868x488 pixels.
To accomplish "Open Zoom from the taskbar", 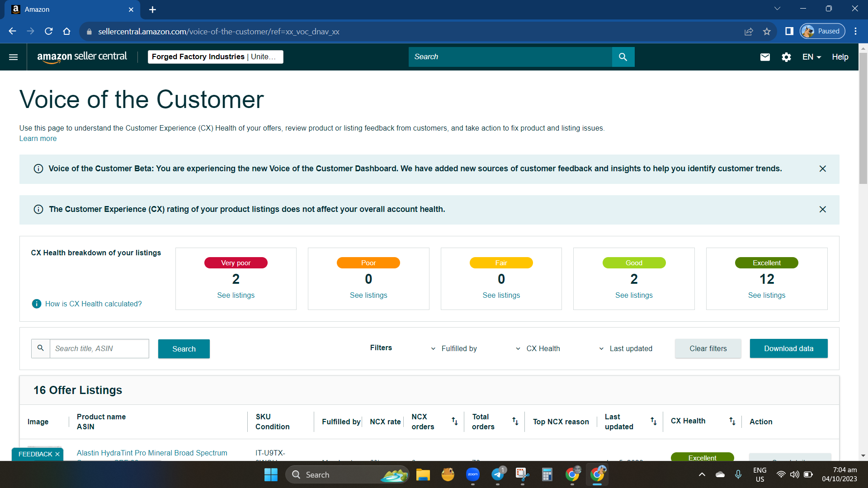I will pyautogui.click(x=473, y=474).
